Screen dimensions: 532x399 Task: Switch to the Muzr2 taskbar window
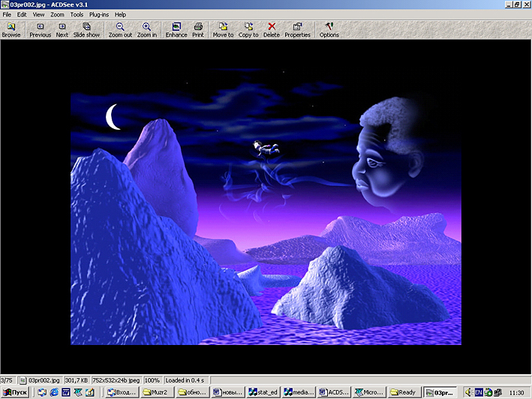[x=156, y=392]
